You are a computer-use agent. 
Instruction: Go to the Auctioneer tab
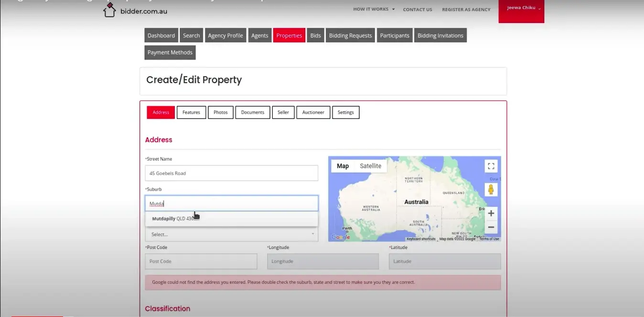(313, 112)
